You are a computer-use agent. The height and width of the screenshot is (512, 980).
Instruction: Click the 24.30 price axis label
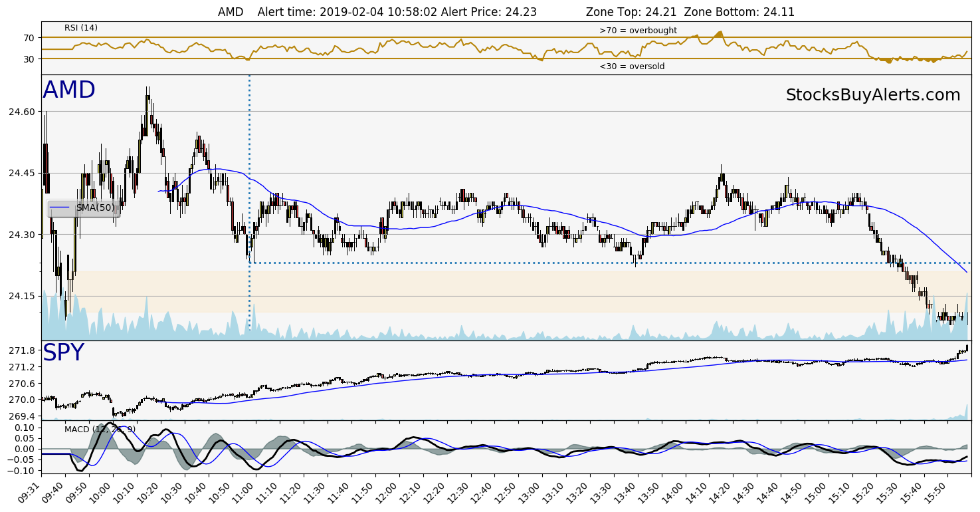click(21, 235)
